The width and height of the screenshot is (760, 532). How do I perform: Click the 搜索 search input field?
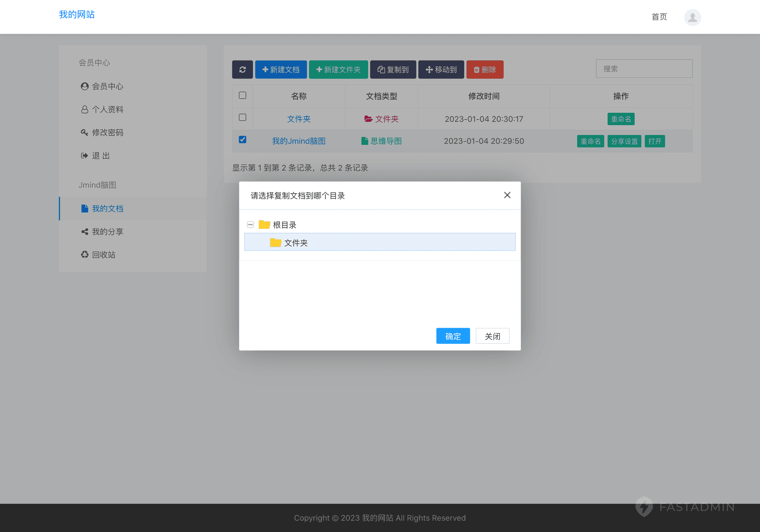(x=644, y=69)
